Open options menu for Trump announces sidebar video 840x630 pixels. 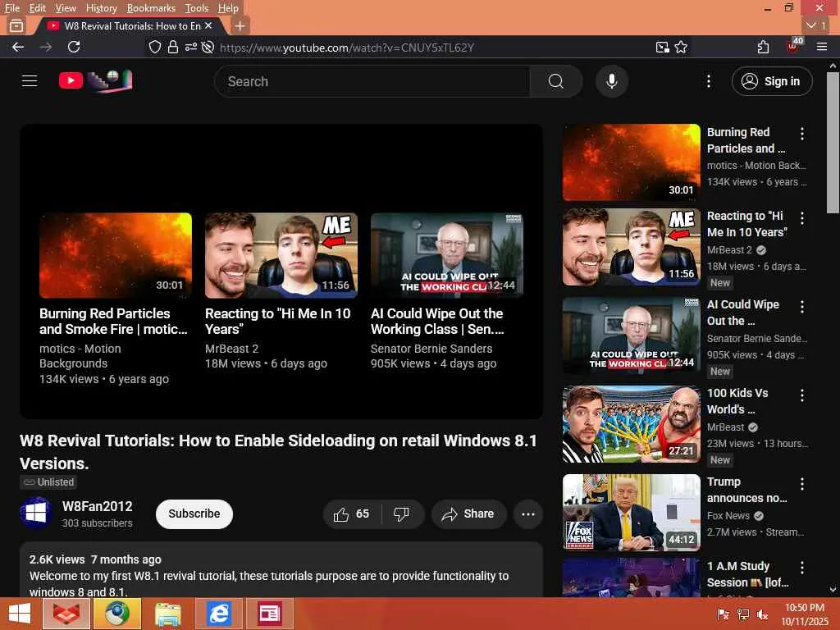pos(802,484)
